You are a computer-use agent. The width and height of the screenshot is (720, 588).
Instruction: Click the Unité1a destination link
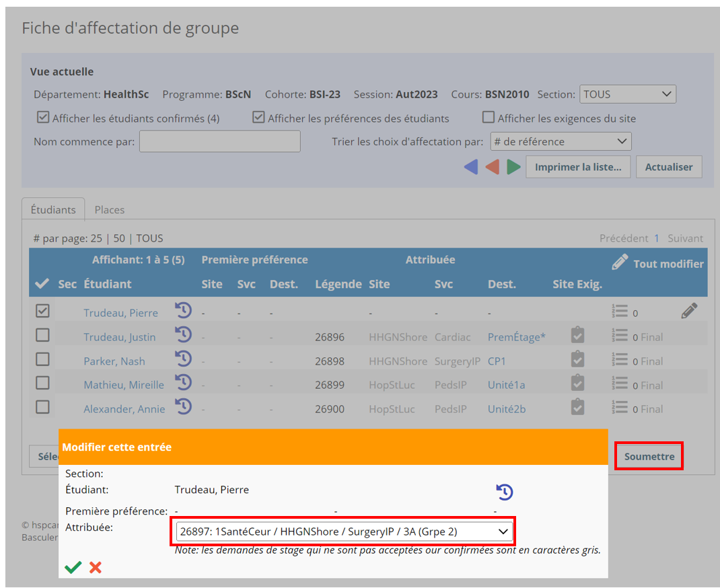click(507, 385)
